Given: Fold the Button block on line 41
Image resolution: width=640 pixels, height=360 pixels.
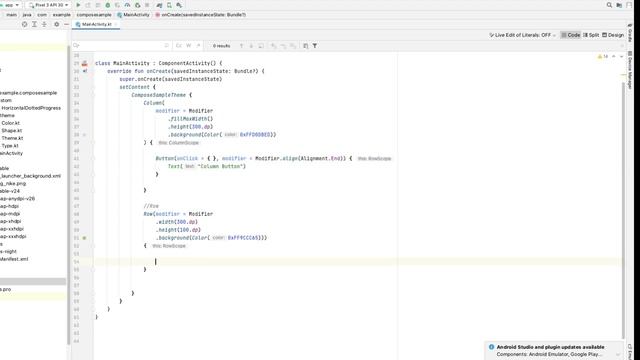Looking at the screenshot, I should (x=93, y=158).
